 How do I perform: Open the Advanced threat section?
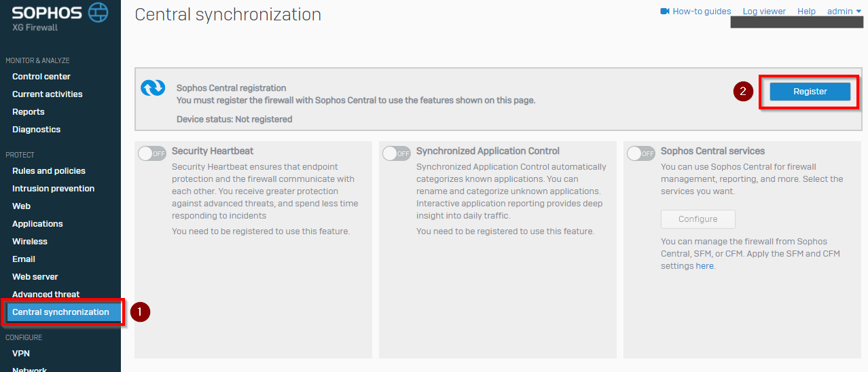pyautogui.click(x=46, y=295)
